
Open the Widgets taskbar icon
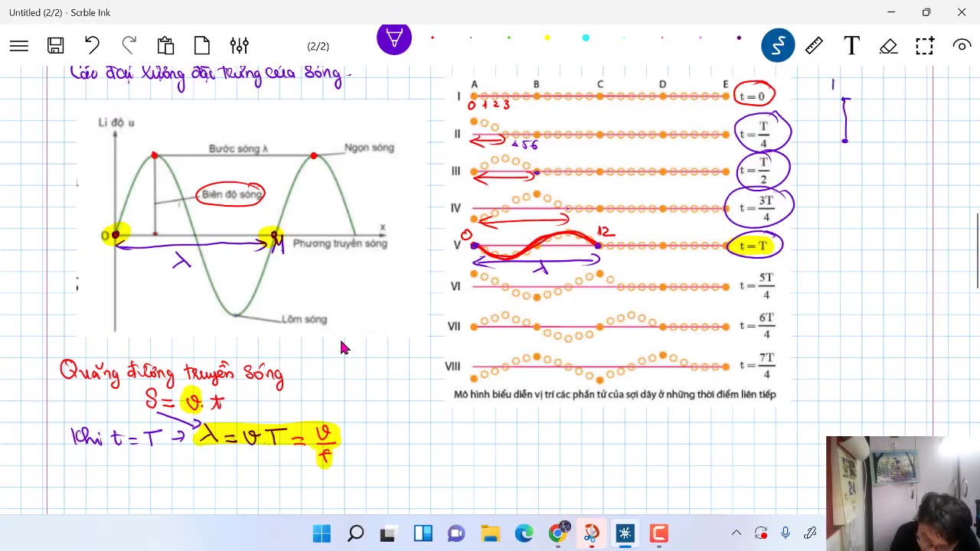click(423, 533)
